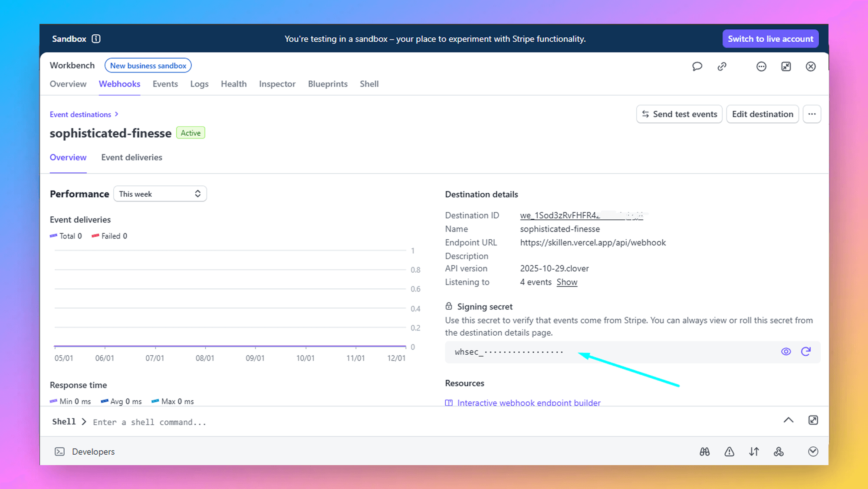
Task: Click the Sandbox info icon
Action: click(x=96, y=39)
